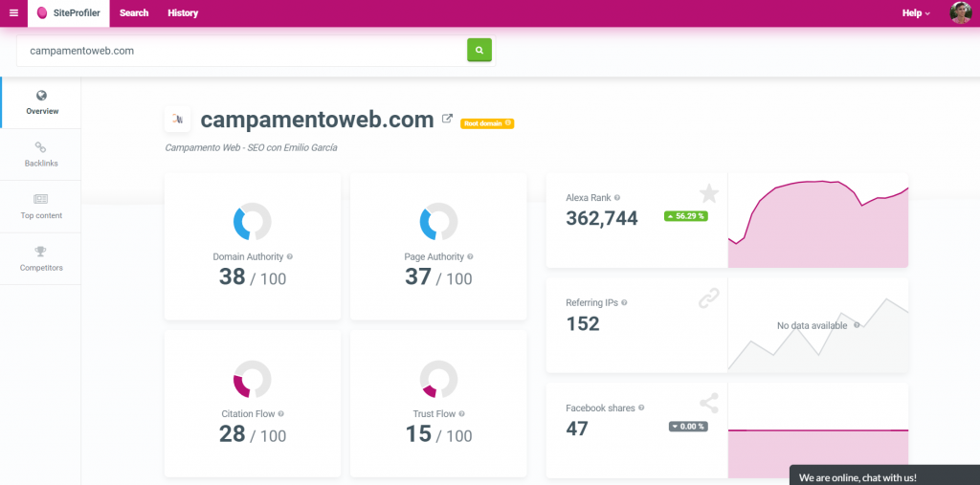Click the campamentoweb.com site favicon
Screen dimensions: 980x485
[177, 119]
